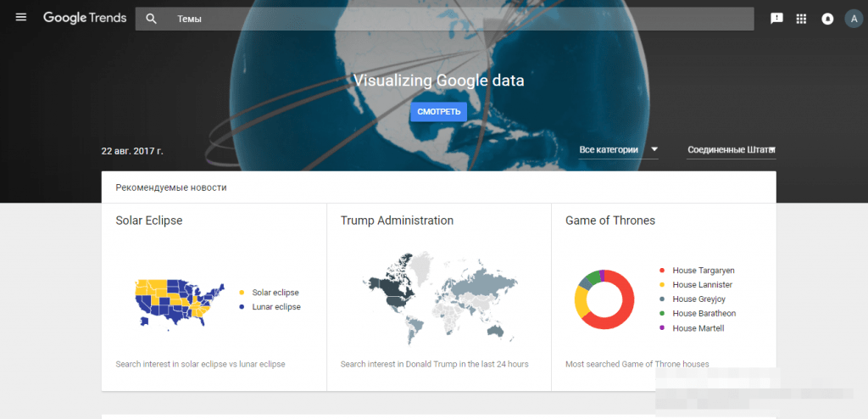View Google account notifications bell
The width and height of the screenshot is (868, 419).
(x=827, y=19)
